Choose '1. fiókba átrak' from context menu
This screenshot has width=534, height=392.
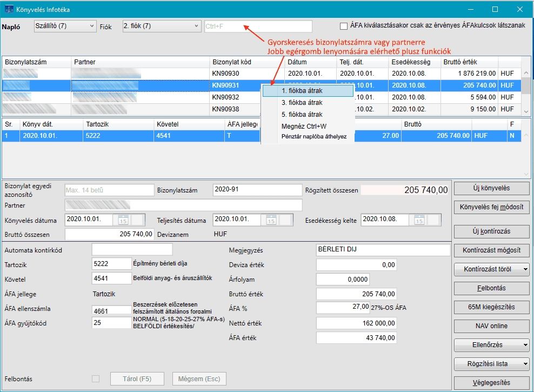tap(308, 91)
